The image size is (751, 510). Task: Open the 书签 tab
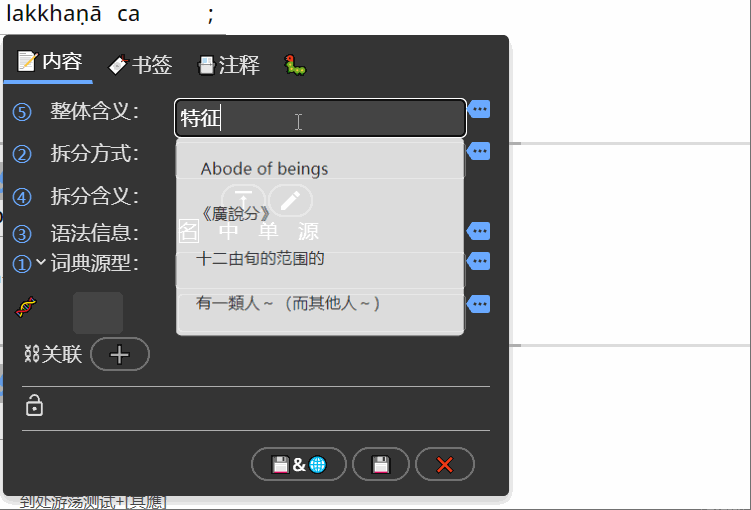[x=140, y=65]
